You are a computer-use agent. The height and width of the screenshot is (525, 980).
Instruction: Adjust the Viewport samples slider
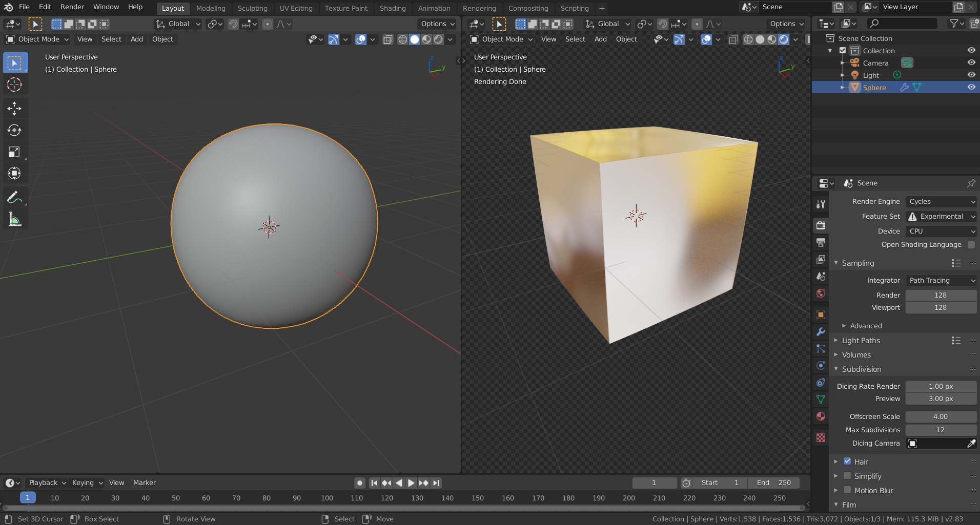pyautogui.click(x=941, y=307)
